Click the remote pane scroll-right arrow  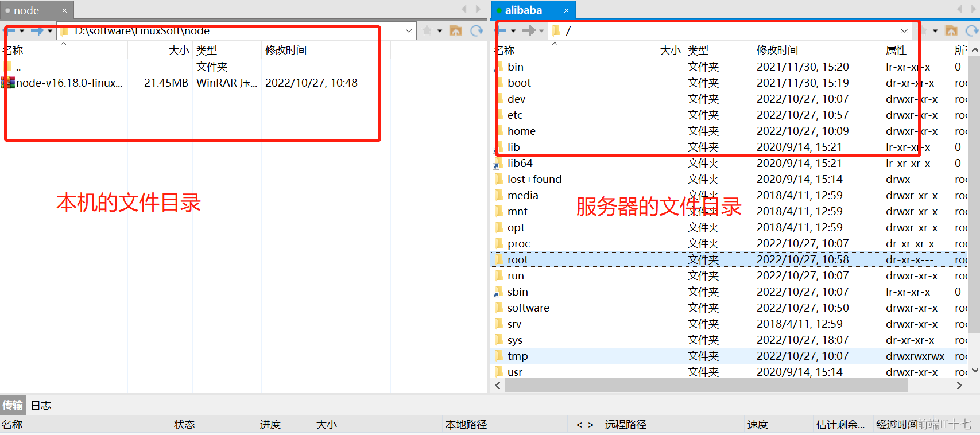[x=959, y=385]
